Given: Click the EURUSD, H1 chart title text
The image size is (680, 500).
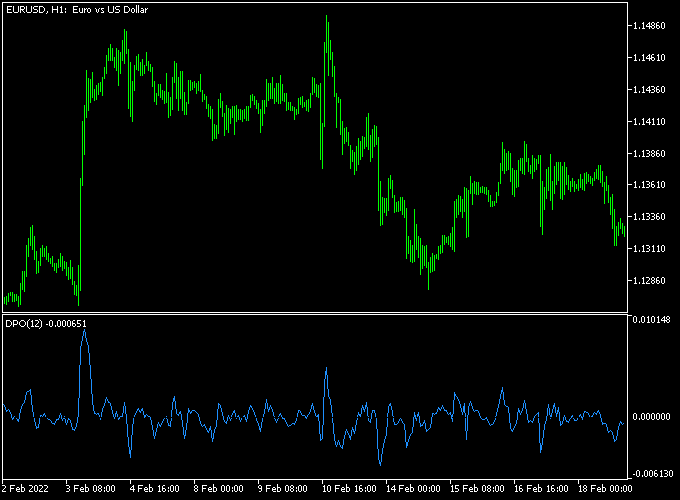Looking at the screenshot, I should coord(77,10).
